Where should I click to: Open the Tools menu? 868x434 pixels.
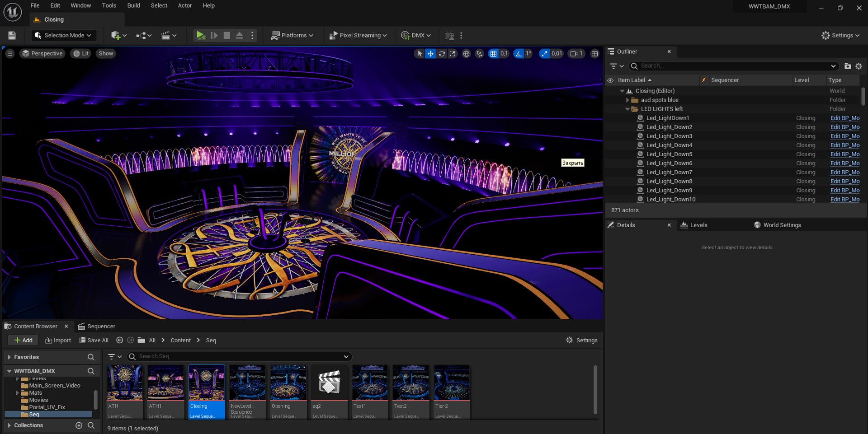point(109,5)
